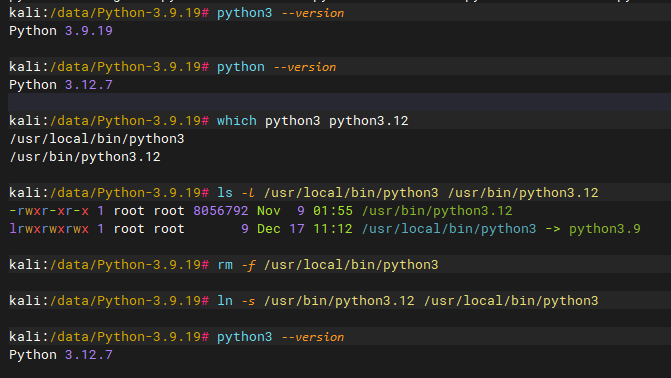Click the cyan path '/usr/local/bin/python3' in ls output
The height and width of the screenshot is (378, 671).
point(449,229)
